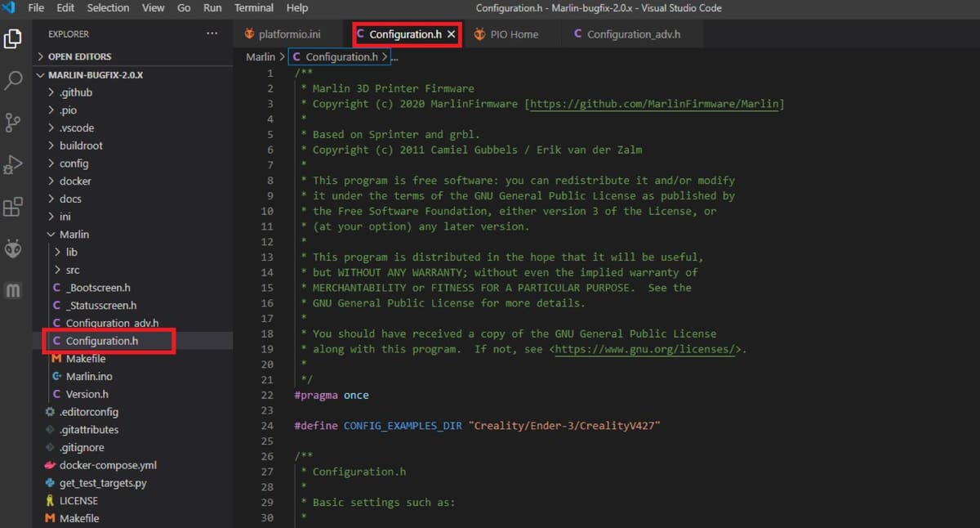Open the Run menu
Viewport: 980px width, 528px height.
(212, 8)
